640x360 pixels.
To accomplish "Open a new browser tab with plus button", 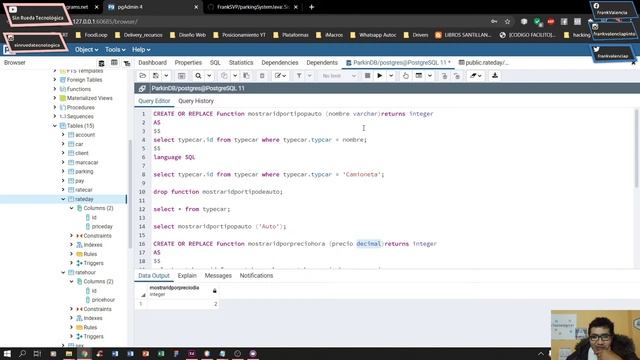I will tap(311, 7).
